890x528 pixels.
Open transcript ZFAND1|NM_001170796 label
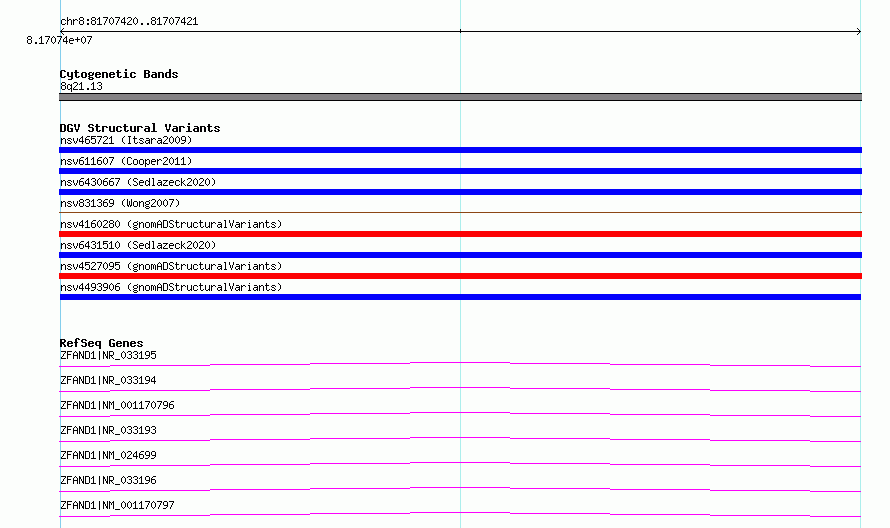pos(117,405)
